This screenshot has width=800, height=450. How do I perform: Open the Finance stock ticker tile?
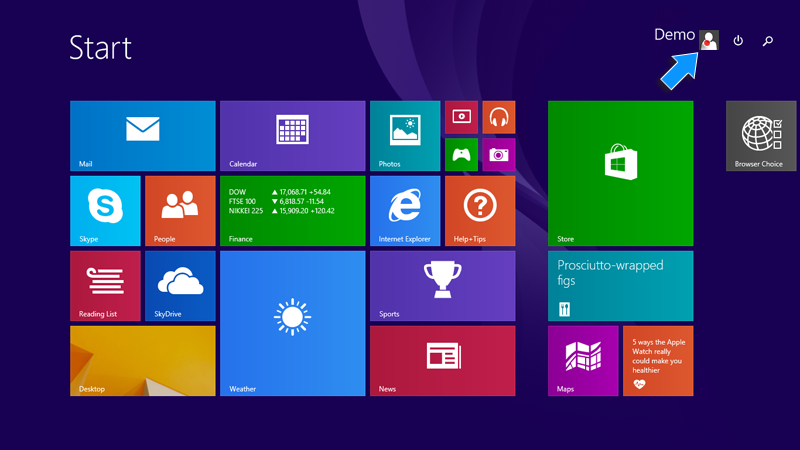pyautogui.click(x=292, y=210)
